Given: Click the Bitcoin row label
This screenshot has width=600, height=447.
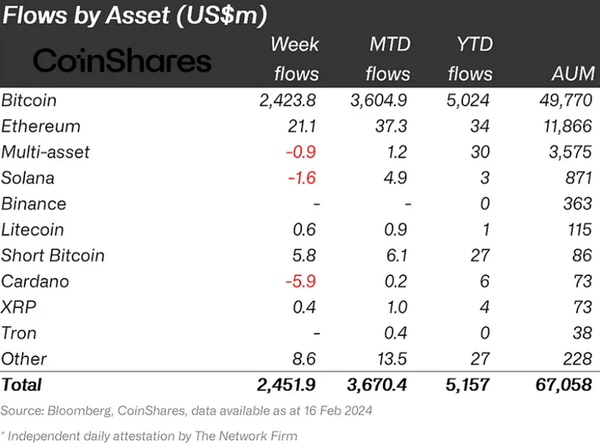Looking at the screenshot, I should click(x=29, y=101).
